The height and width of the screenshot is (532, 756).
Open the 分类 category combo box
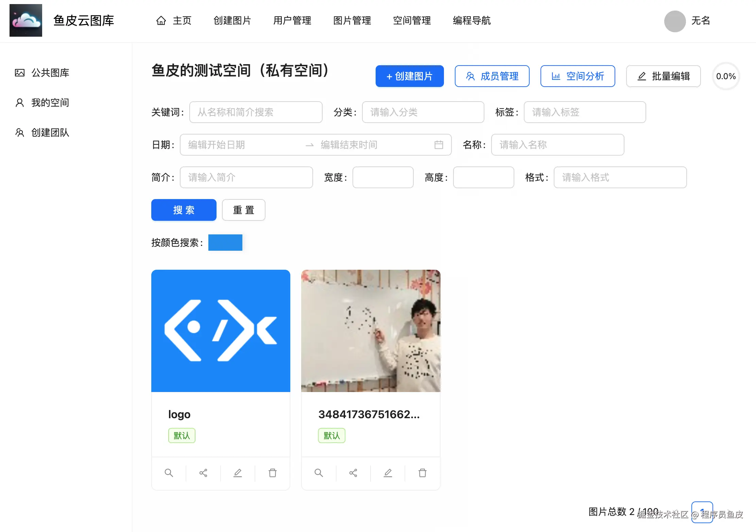[x=423, y=112]
